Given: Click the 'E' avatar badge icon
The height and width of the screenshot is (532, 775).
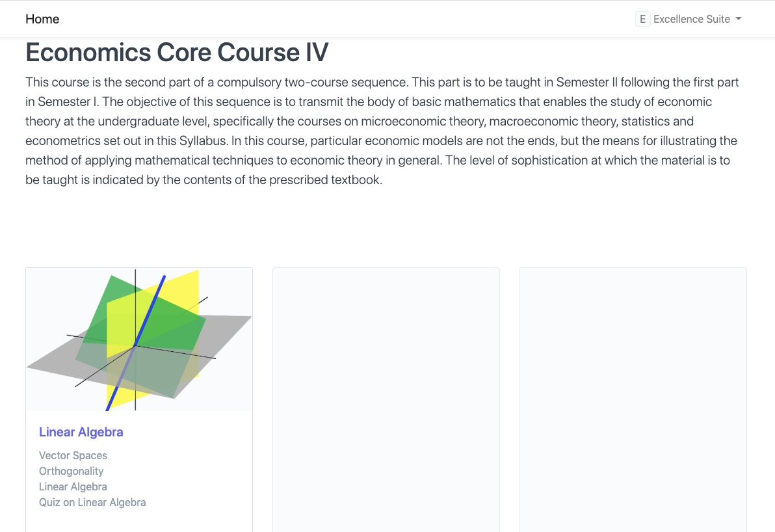Looking at the screenshot, I should tap(642, 19).
